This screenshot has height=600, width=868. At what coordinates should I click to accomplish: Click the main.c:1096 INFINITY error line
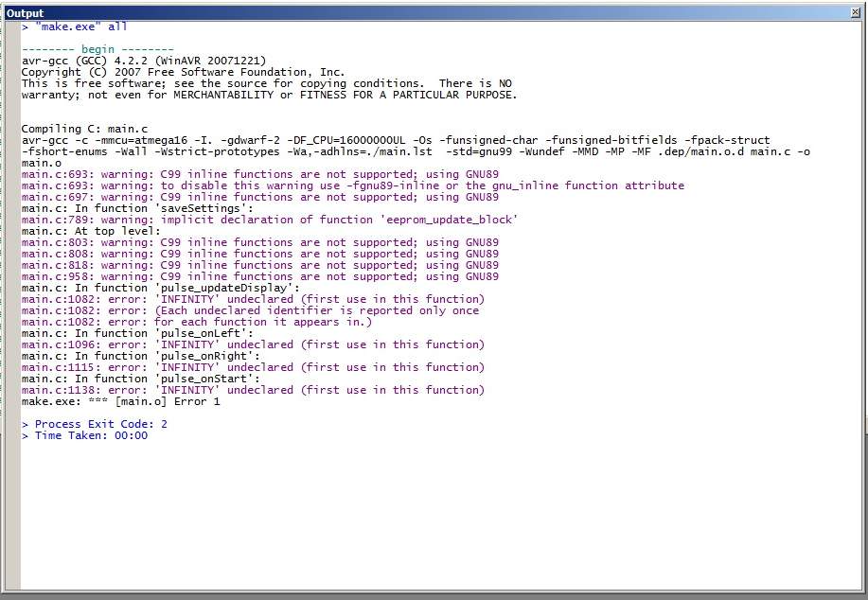tap(252, 344)
